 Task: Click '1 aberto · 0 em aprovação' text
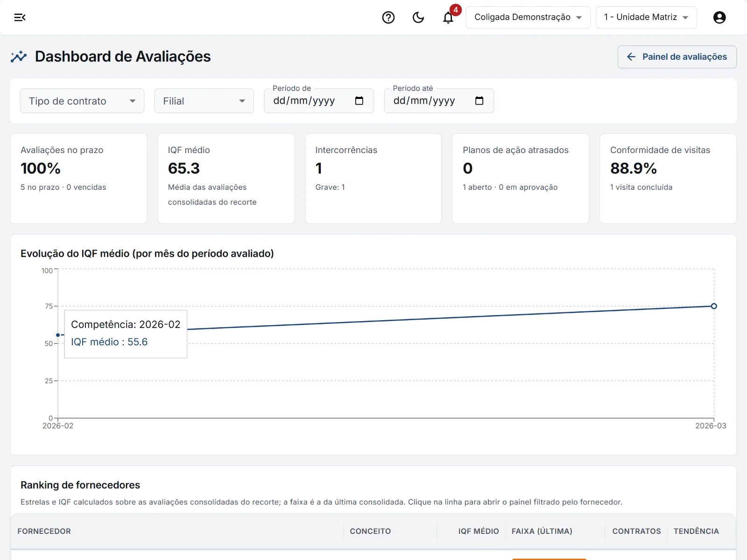(x=510, y=187)
